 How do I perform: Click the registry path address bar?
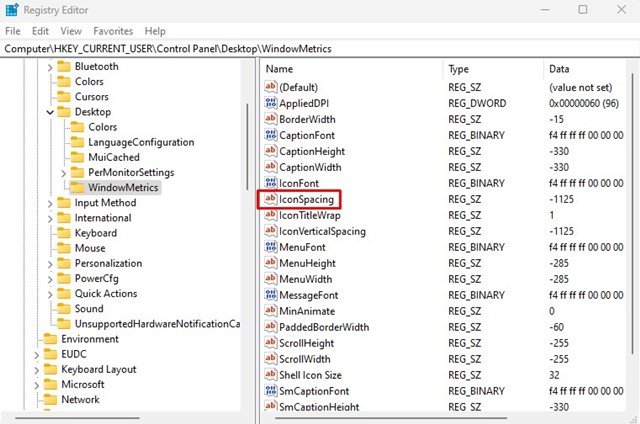pos(320,49)
